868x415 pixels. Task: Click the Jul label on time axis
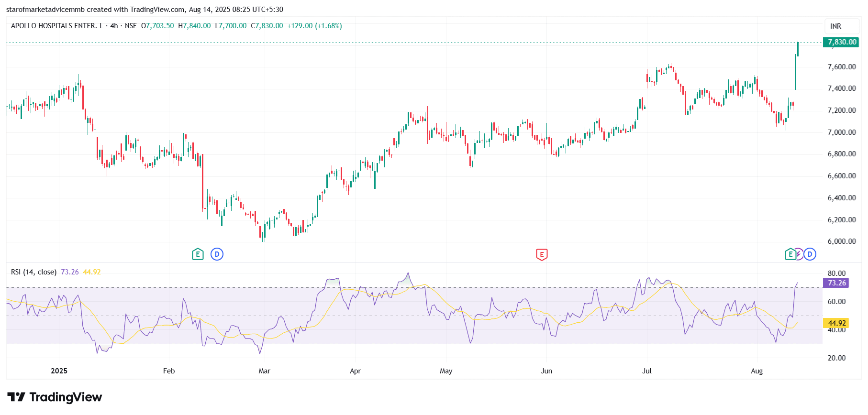[x=647, y=371]
